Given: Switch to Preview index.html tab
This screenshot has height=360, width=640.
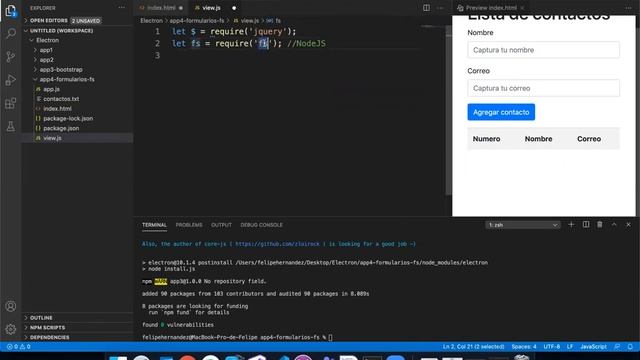Looking at the screenshot, I should click(491, 8).
